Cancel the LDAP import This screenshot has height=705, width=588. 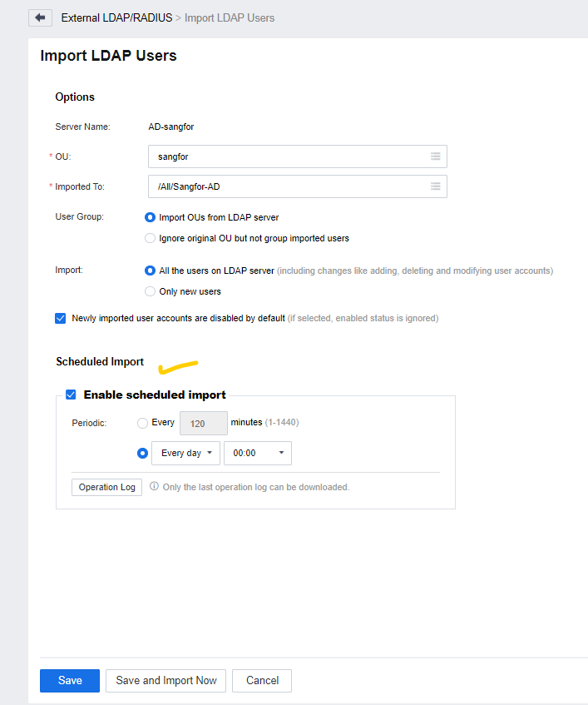[x=262, y=681]
